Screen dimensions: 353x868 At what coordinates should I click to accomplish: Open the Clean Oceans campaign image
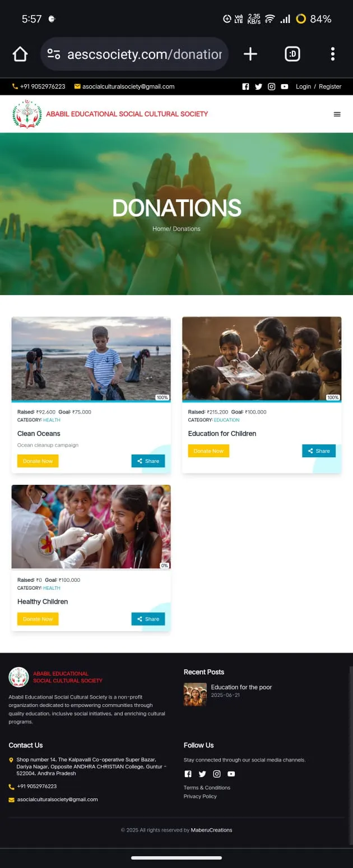coord(91,359)
